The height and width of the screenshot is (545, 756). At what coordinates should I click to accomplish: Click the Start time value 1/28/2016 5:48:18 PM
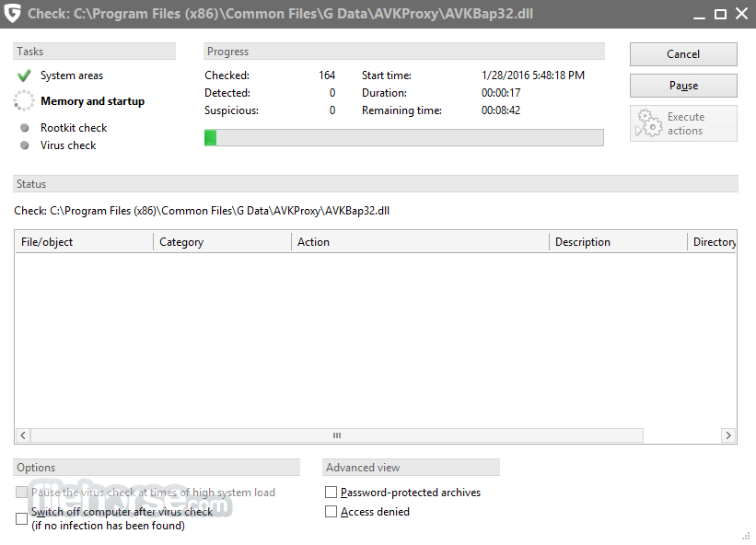533,75
